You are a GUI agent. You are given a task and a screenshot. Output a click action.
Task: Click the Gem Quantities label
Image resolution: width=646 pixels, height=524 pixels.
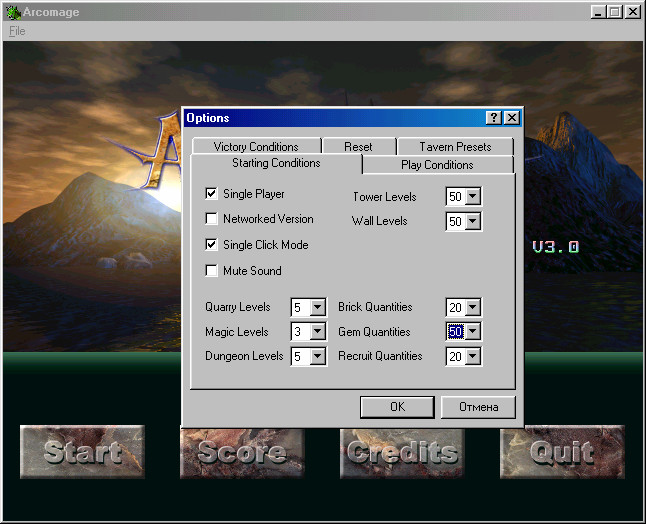click(374, 332)
